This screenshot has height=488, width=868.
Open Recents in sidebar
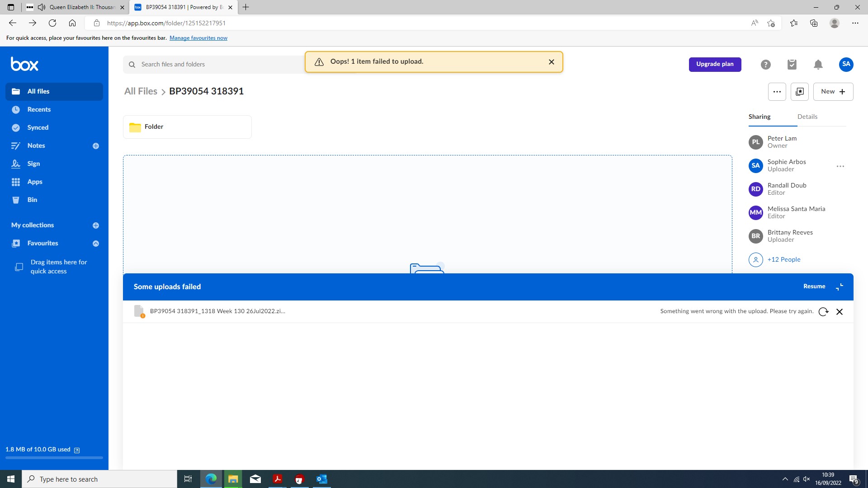pyautogui.click(x=39, y=109)
